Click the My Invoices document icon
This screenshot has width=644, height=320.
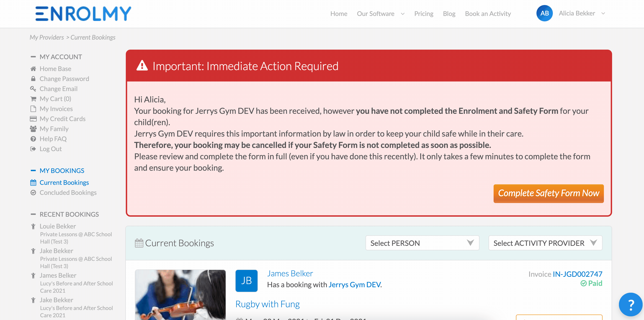(x=33, y=109)
